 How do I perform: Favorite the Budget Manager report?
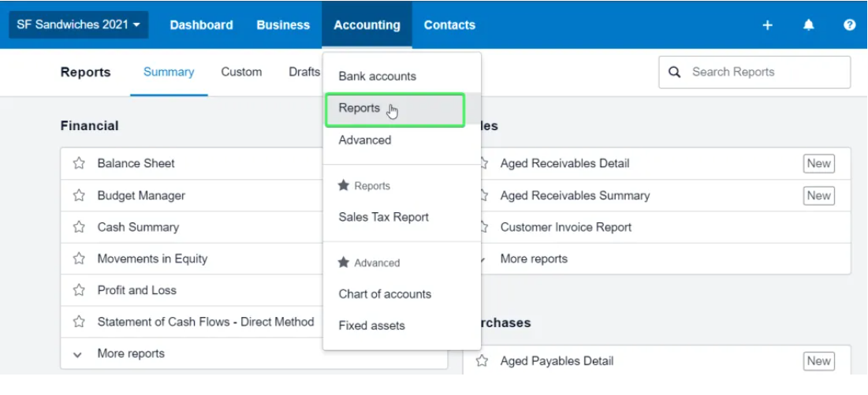[x=79, y=196]
